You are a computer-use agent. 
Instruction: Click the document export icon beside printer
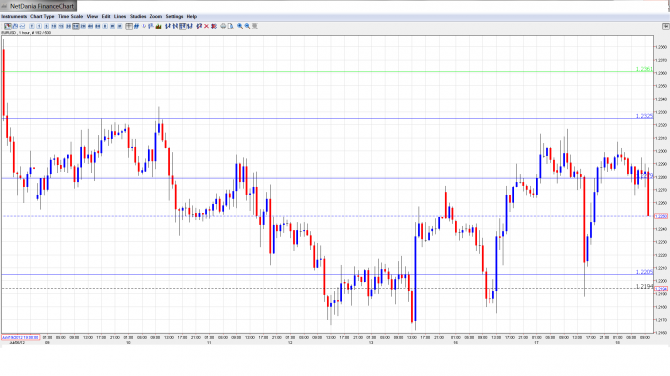(230, 26)
